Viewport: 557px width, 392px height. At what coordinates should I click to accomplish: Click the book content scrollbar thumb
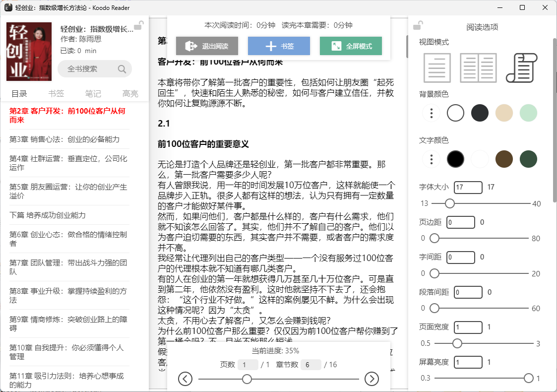[x=407, y=47]
